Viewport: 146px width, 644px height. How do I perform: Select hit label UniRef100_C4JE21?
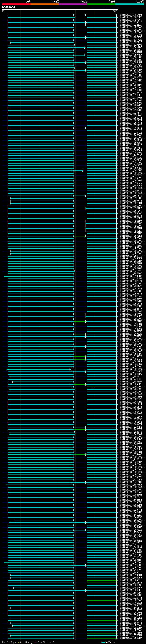pyautogui.click(x=131, y=334)
